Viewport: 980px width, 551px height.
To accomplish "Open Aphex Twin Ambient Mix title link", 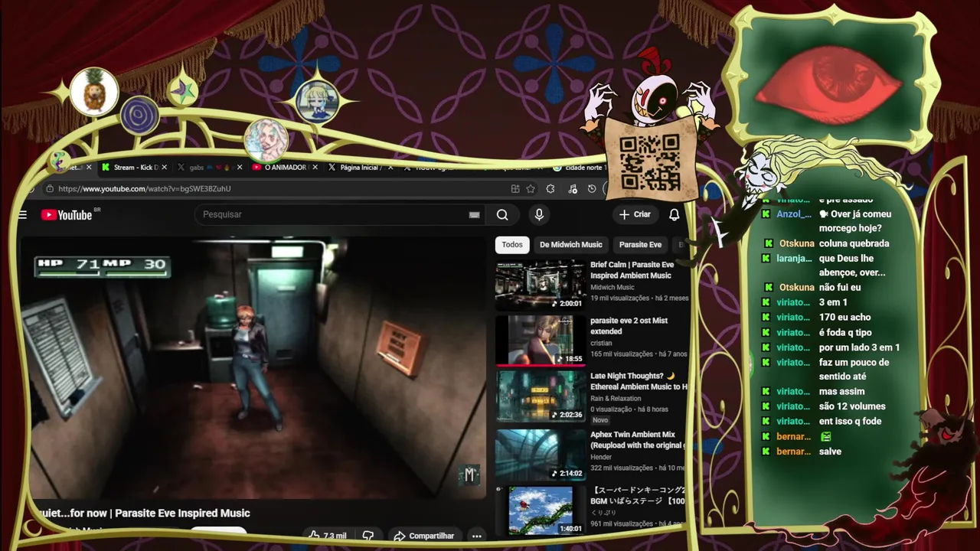I will coord(636,440).
